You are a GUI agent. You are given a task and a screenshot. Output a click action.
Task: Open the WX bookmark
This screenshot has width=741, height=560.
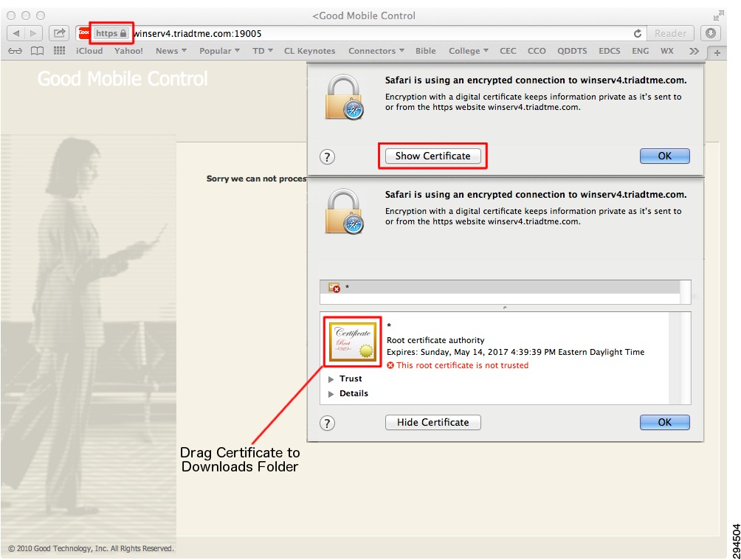[x=666, y=51]
